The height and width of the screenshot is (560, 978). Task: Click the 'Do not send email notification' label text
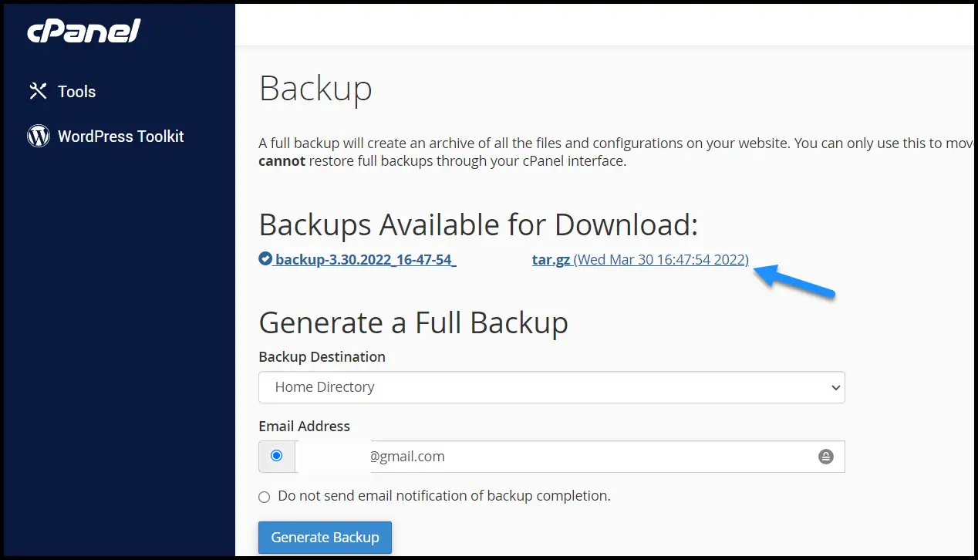[x=444, y=496]
